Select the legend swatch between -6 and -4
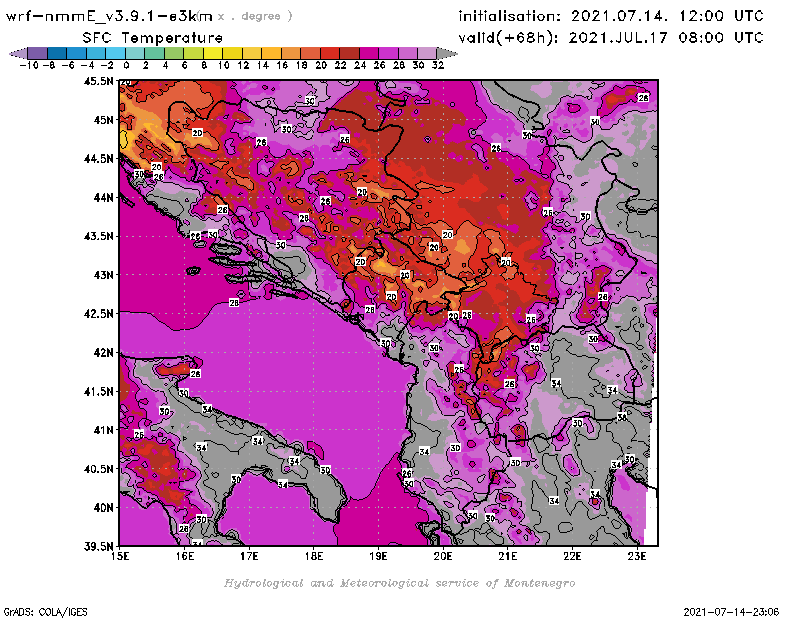The height and width of the screenshot is (618, 800). pyautogui.click(x=77, y=53)
